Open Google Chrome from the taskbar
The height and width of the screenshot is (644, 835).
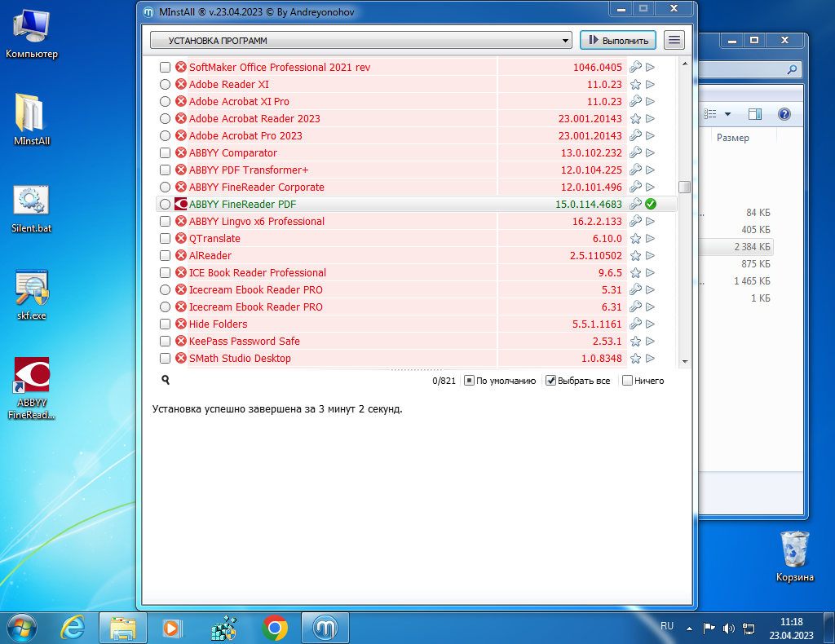(x=275, y=628)
